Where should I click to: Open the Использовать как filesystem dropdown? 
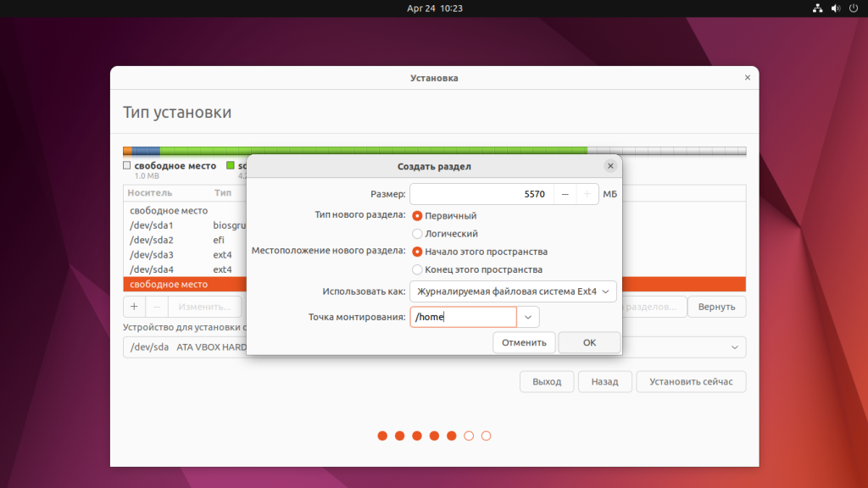(513, 292)
